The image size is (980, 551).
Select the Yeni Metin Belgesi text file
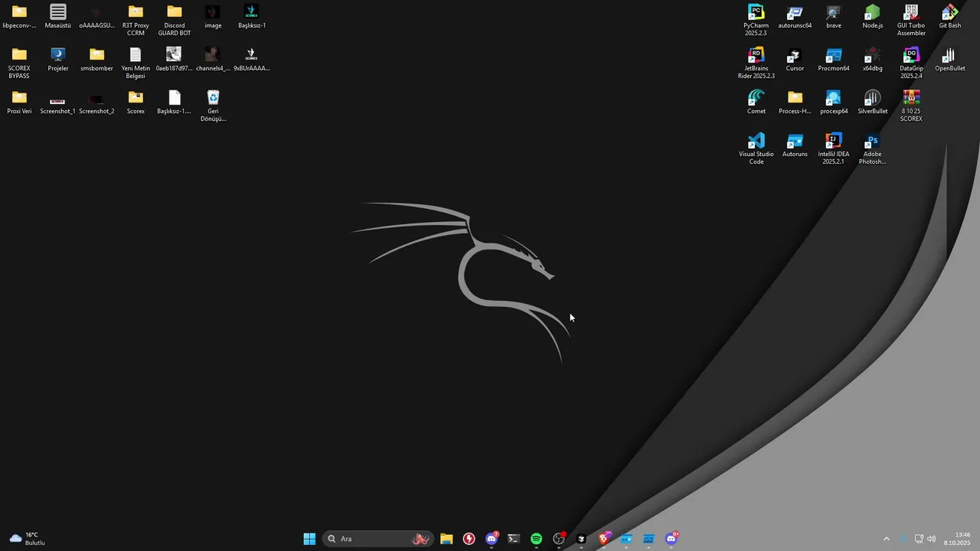pos(136,63)
